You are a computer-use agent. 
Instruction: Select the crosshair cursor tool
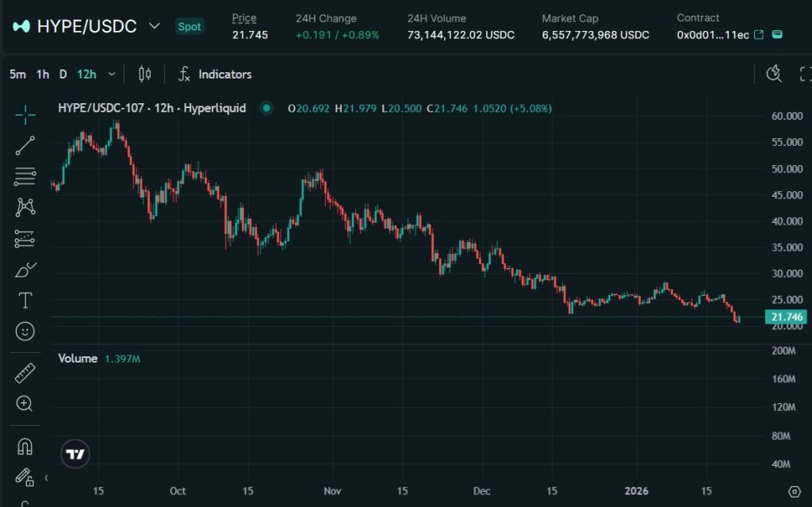[x=25, y=115]
